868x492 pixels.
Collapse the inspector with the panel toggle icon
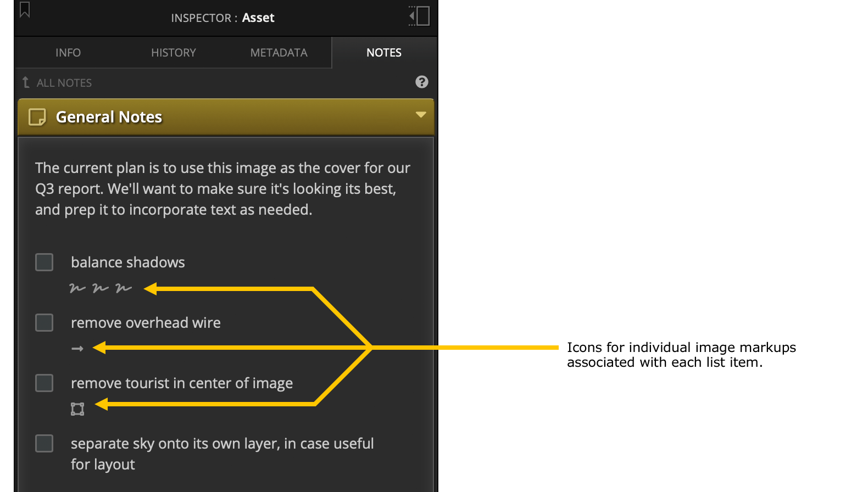[x=419, y=16]
